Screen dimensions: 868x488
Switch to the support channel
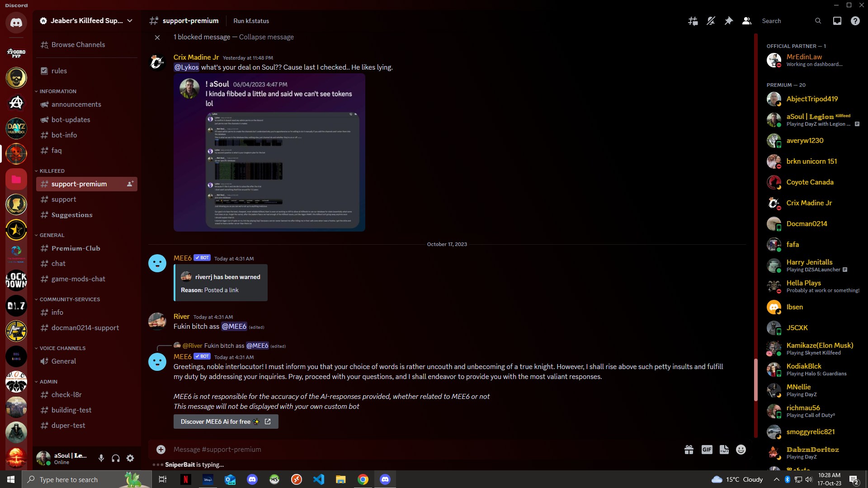click(86, 199)
